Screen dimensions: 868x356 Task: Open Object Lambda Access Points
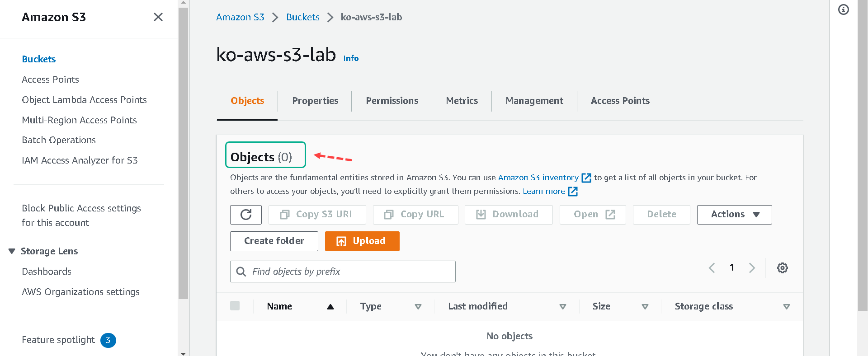84,100
